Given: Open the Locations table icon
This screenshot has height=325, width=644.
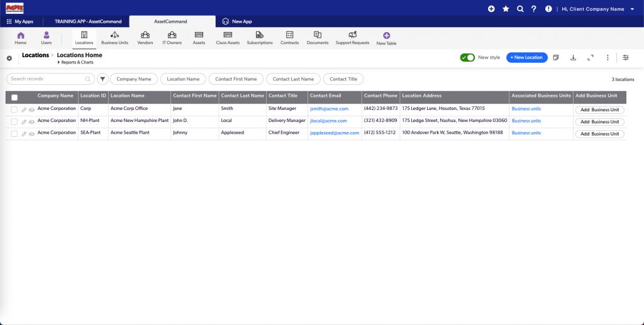Looking at the screenshot, I should [84, 35].
